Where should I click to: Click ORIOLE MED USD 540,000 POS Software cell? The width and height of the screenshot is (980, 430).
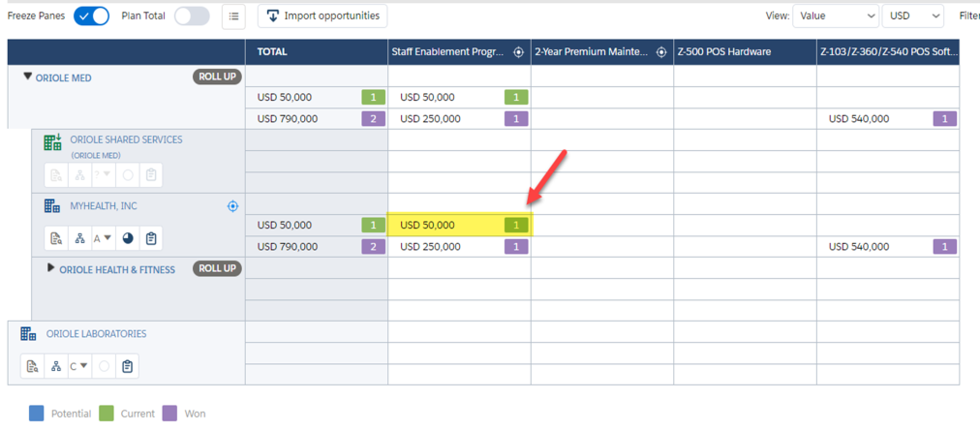click(x=887, y=119)
